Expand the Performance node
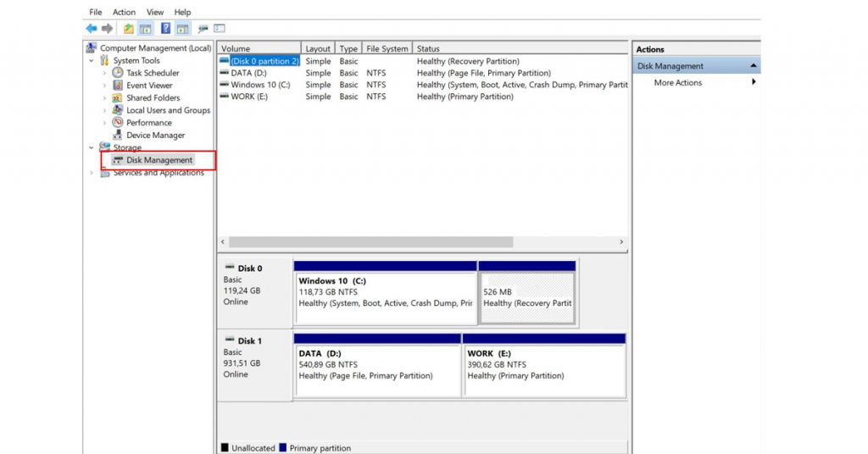The width and height of the screenshot is (868, 454). [x=104, y=123]
